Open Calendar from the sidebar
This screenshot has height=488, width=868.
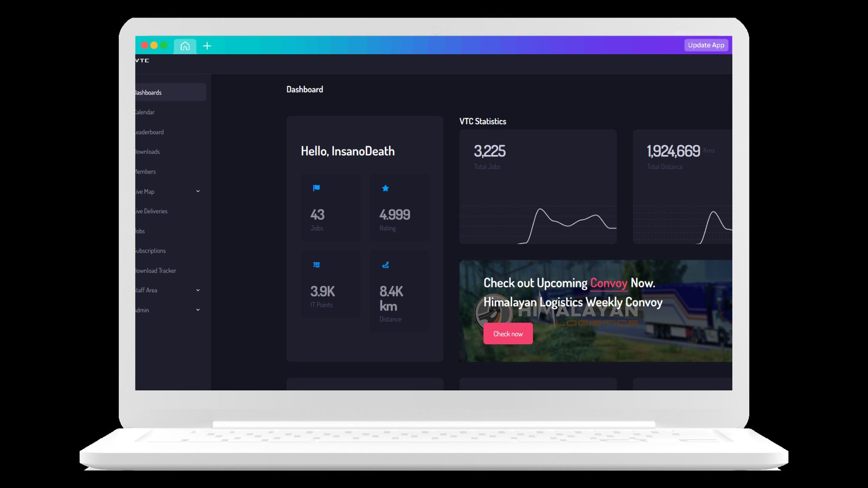tap(146, 112)
